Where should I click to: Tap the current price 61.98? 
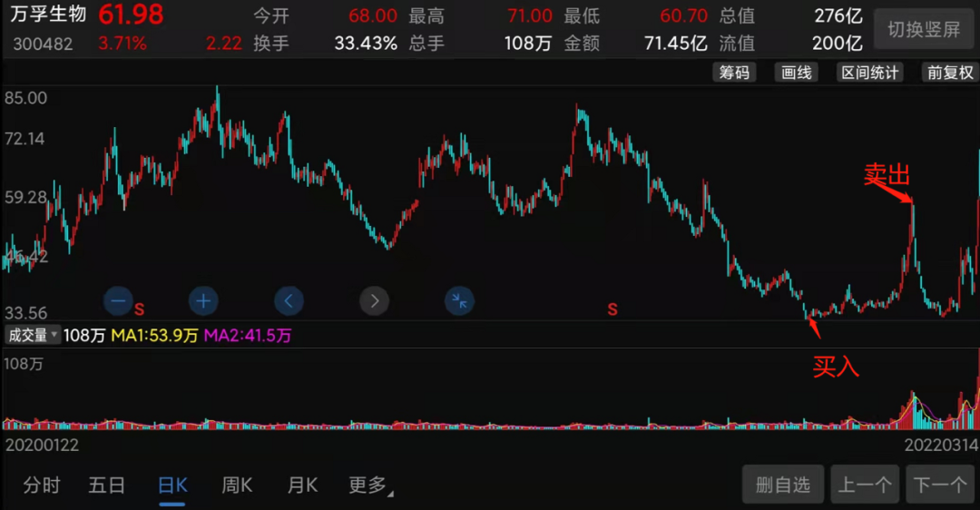pyautogui.click(x=131, y=15)
